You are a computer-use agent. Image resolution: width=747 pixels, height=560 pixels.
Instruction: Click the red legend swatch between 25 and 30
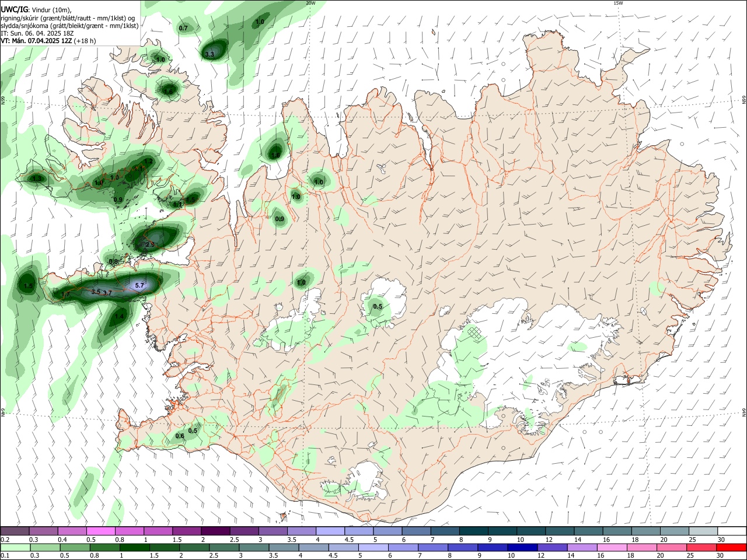pos(702,548)
